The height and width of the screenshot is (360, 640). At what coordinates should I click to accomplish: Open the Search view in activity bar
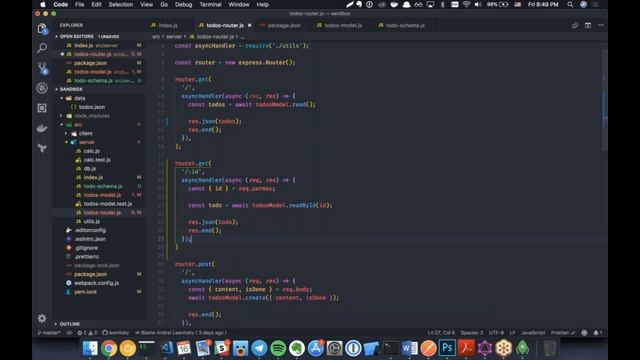pyautogui.click(x=42, y=48)
